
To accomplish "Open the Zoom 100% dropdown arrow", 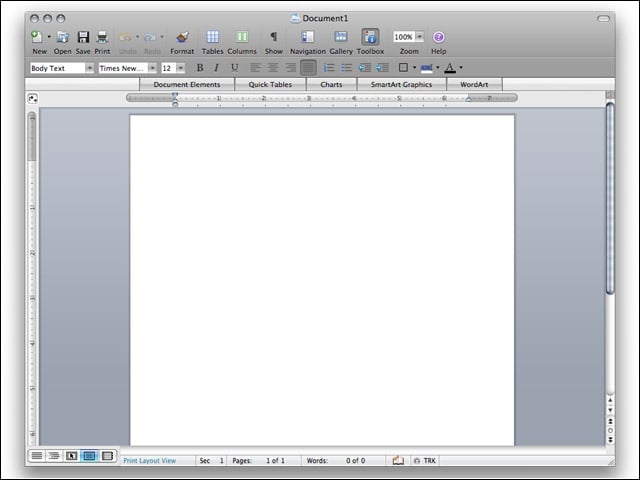I will (x=419, y=37).
